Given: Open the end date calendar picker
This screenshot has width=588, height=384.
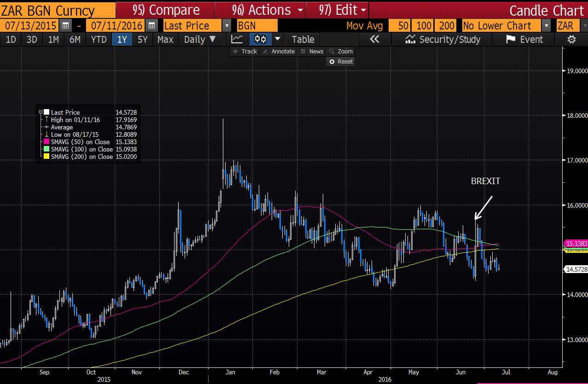Looking at the screenshot, I should [x=152, y=26].
